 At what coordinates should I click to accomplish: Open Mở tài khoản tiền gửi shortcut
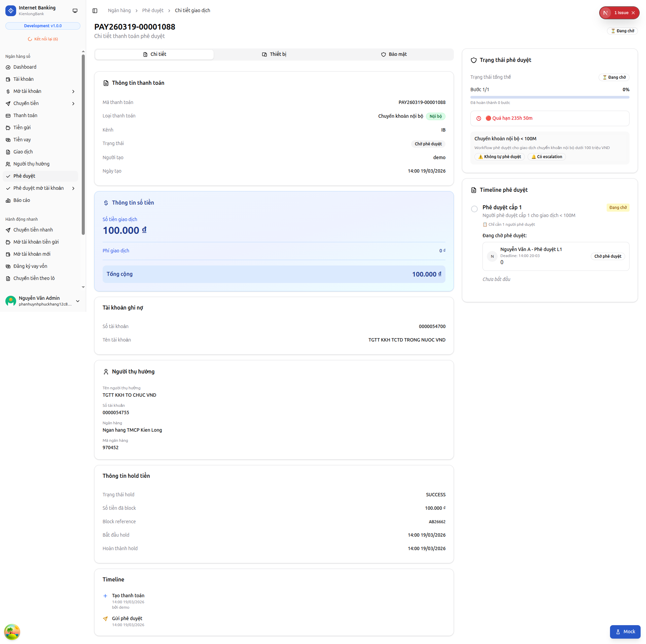click(x=40, y=242)
